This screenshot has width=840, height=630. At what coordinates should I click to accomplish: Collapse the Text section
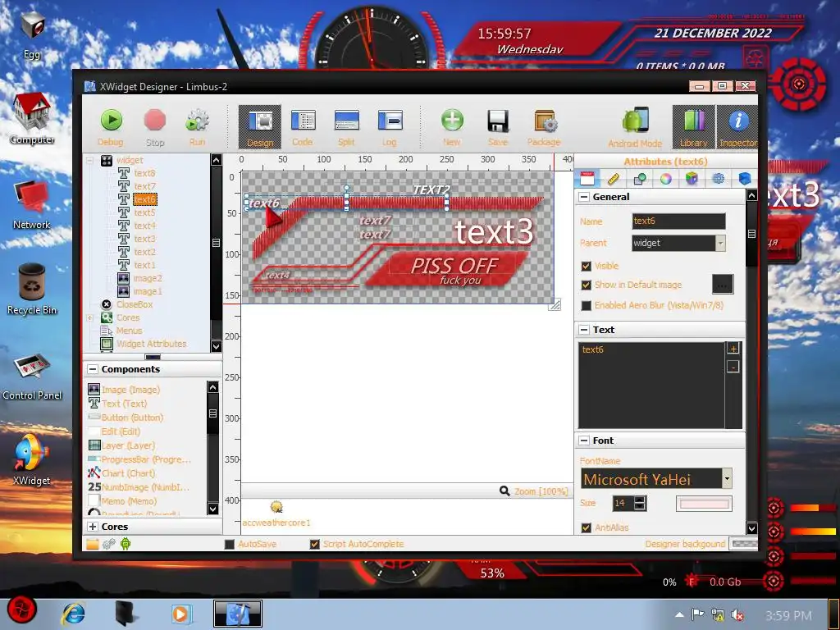tap(584, 330)
